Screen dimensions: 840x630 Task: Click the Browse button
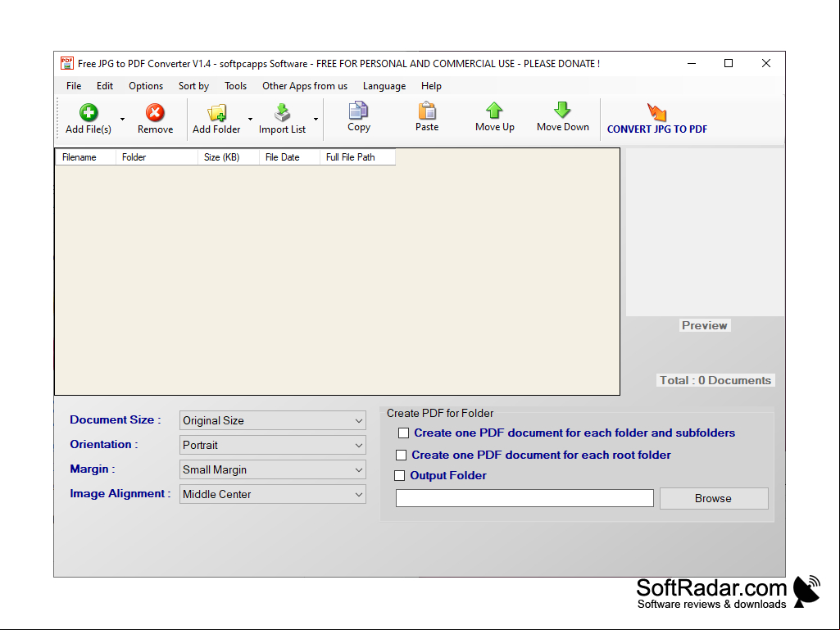714,499
